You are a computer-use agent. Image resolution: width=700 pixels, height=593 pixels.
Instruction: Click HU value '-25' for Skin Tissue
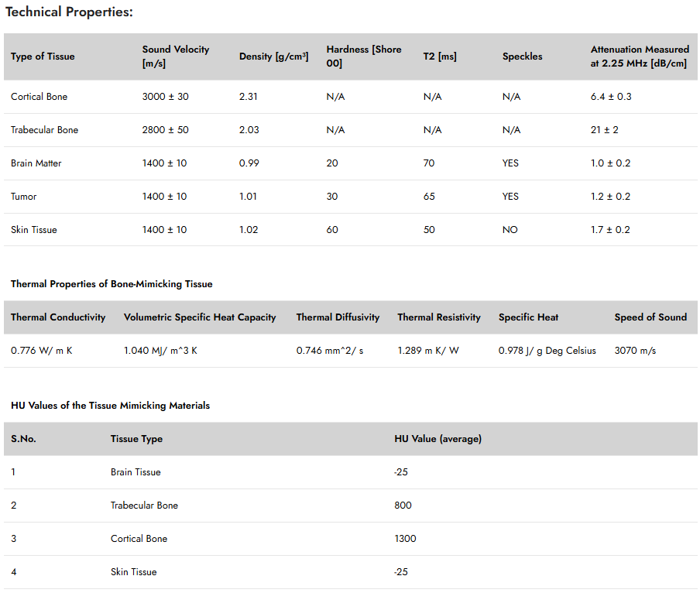click(401, 572)
